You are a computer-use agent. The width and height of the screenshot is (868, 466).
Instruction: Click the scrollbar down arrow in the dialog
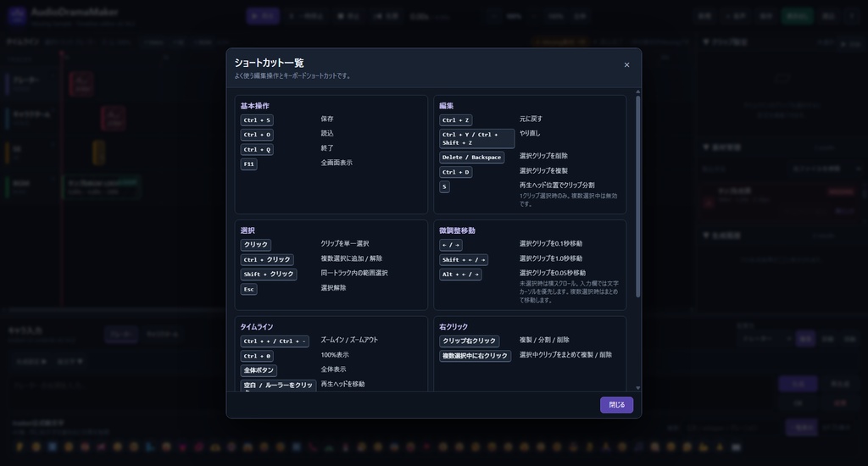(637, 388)
